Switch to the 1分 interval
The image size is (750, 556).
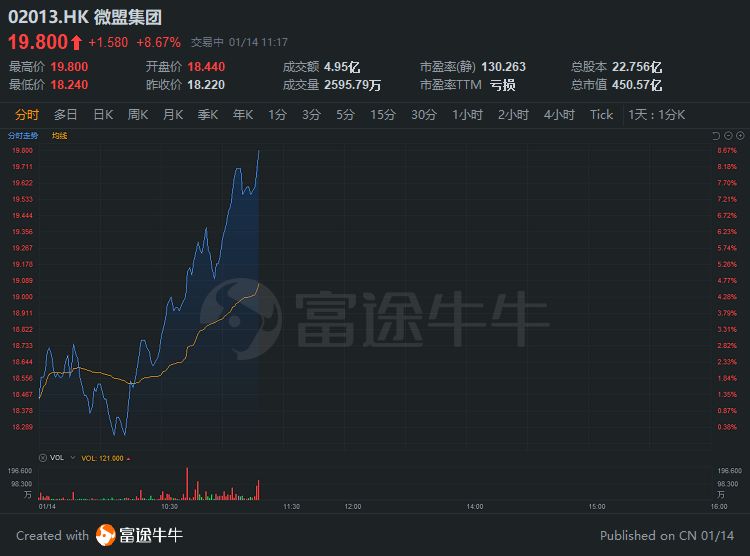pyautogui.click(x=277, y=115)
